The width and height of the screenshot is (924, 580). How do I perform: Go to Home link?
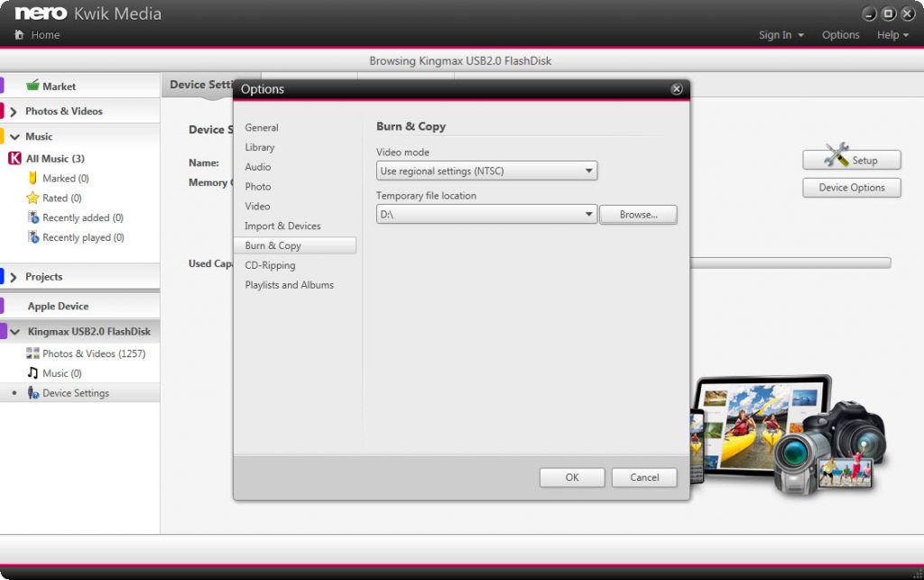coord(45,35)
